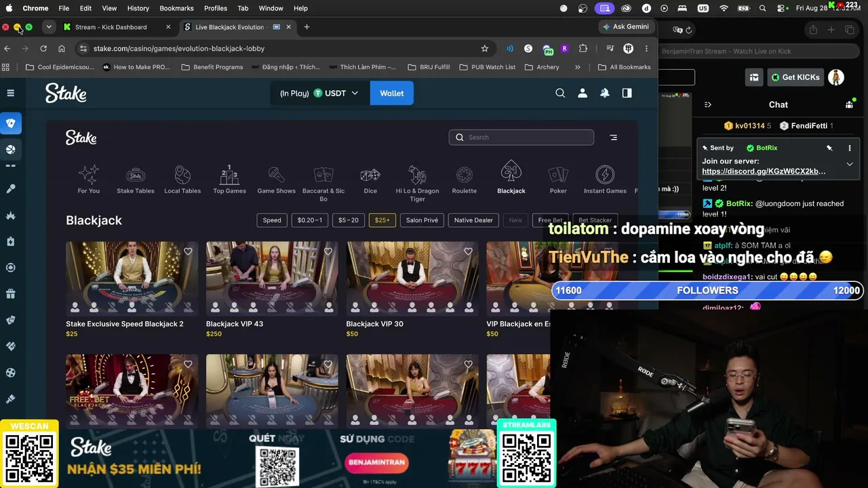Show hidden bookmarks with the chevron

[578, 67]
